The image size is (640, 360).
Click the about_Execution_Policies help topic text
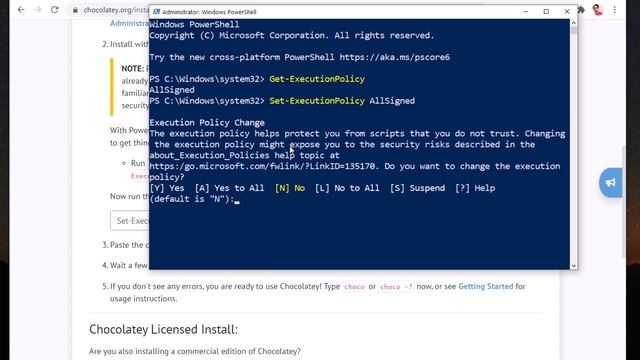coord(244,155)
